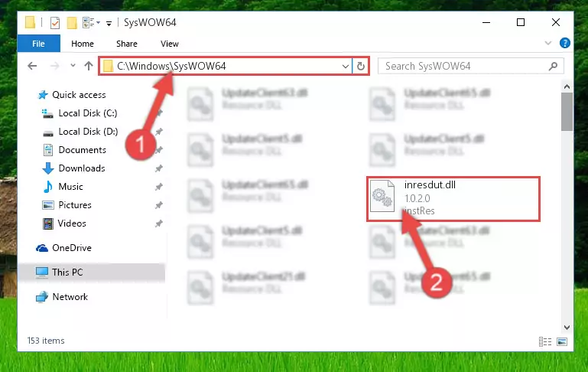Click the scroll up arrow
Viewport: 588px width, 372px height.
coord(567,86)
